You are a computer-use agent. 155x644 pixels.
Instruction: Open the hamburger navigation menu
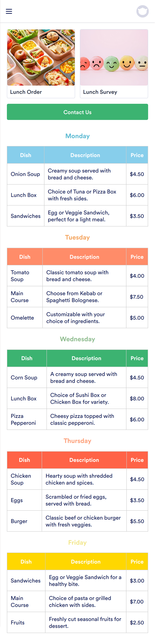point(9,11)
